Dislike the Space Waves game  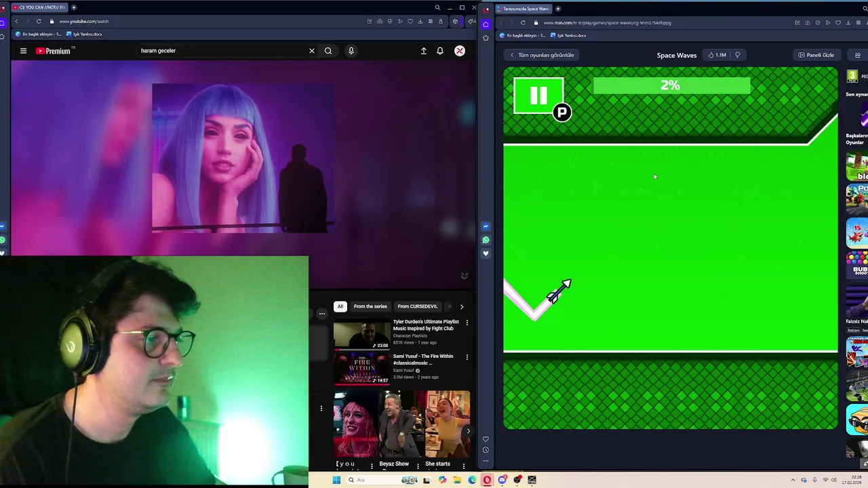[738, 55]
